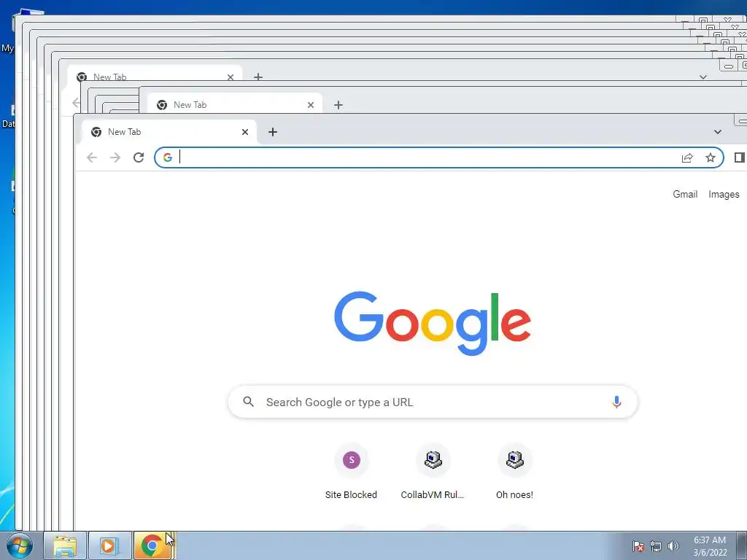Open a new tab in the front window
This screenshot has width=747, height=560.
[x=273, y=132]
